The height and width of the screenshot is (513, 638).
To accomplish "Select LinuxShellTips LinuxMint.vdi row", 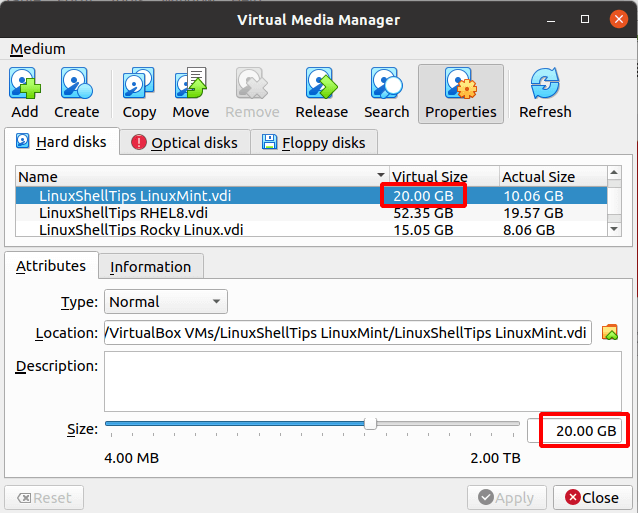I will click(x=311, y=196).
